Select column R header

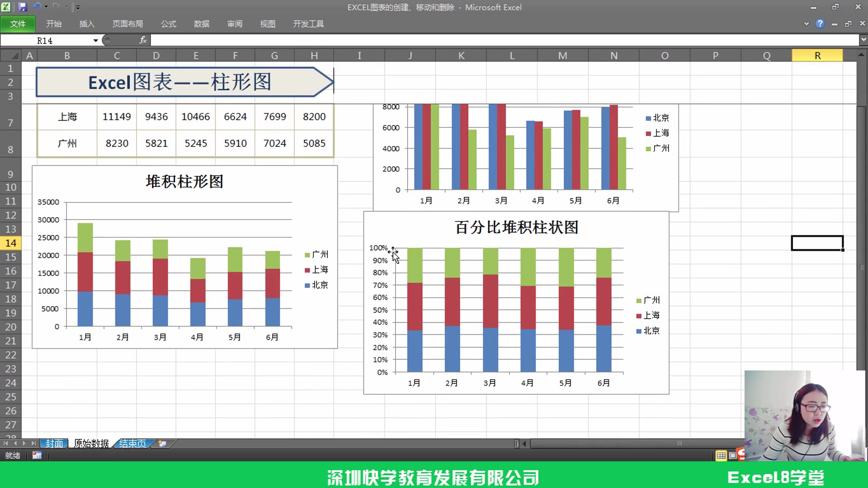coord(817,56)
